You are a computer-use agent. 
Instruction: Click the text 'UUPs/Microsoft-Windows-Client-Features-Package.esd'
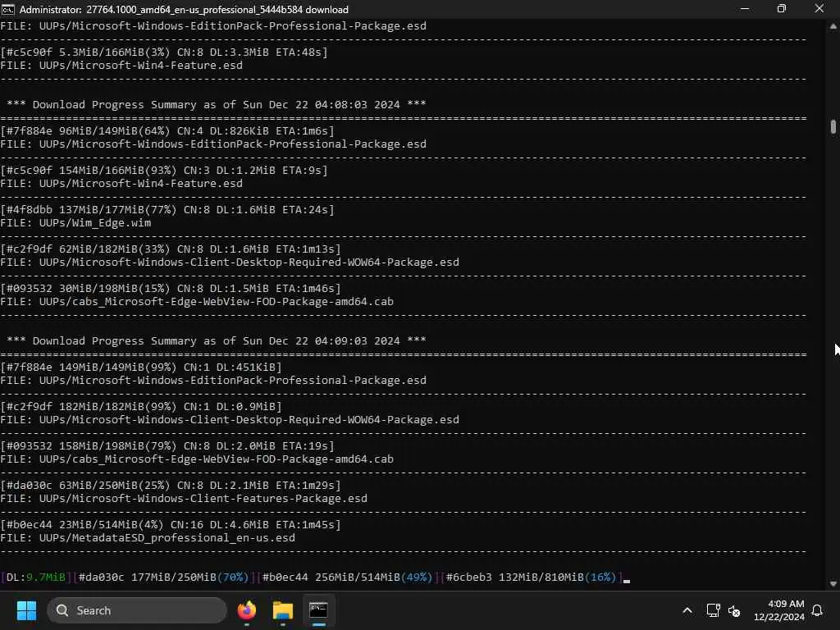(x=203, y=499)
